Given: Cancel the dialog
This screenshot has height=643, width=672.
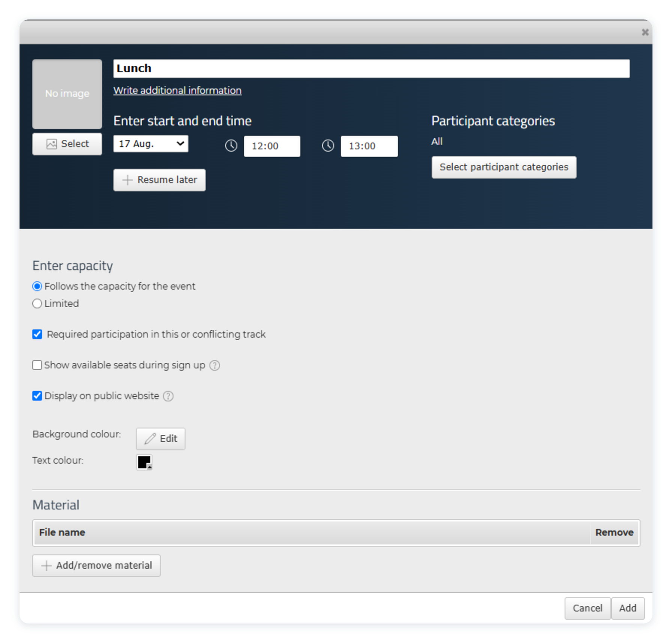Looking at the screenshot, I should (x=588, y=608).
